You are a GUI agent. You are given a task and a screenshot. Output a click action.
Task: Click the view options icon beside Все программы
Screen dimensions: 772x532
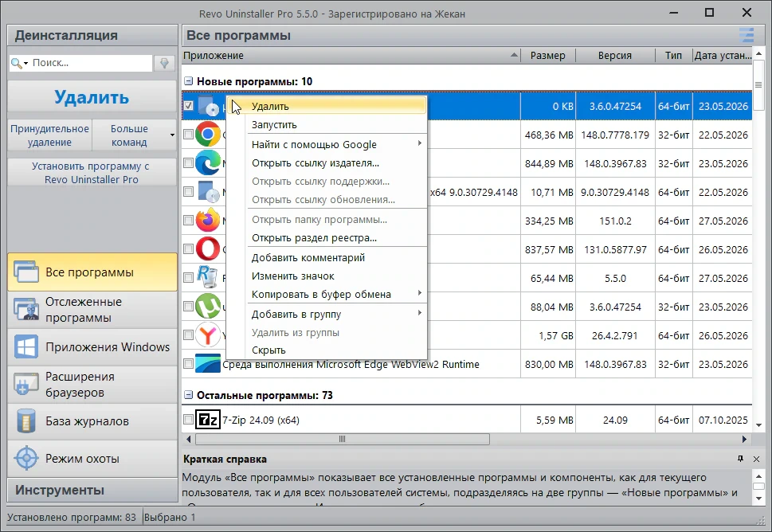click(x=747, y=35)
